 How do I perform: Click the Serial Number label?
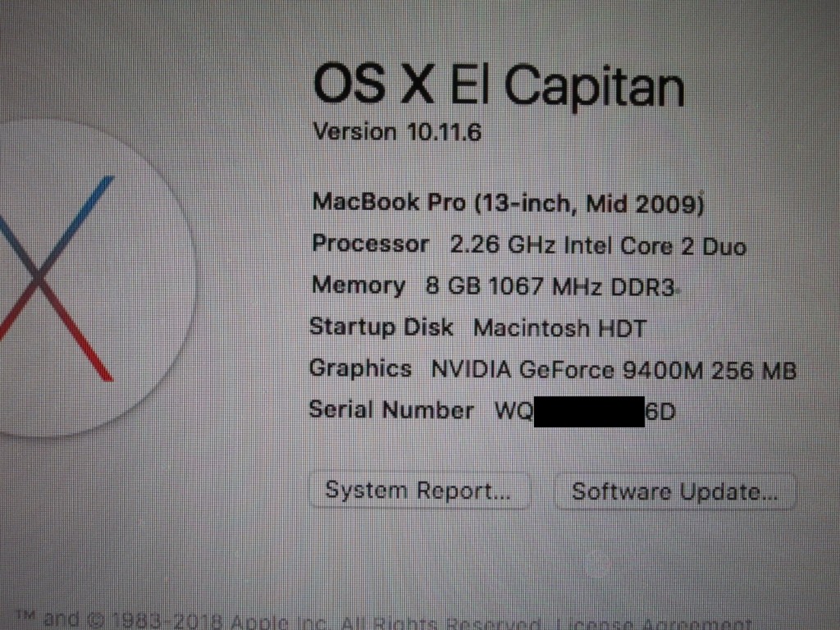[391, 410]
